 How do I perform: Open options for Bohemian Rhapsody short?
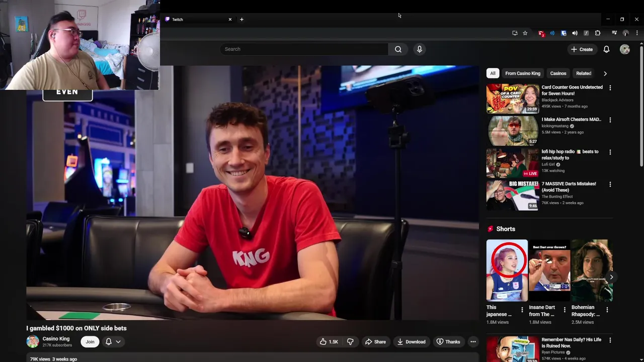pyautogui.click(x=607, y=310)
